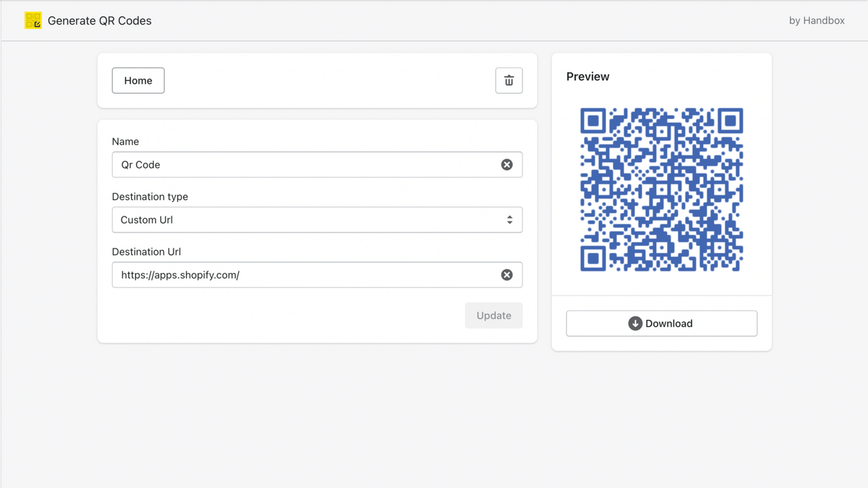Screen dimensions: 868x488
Task: Select the X icon next to Qr Code text
Action: tap(507, 164)
